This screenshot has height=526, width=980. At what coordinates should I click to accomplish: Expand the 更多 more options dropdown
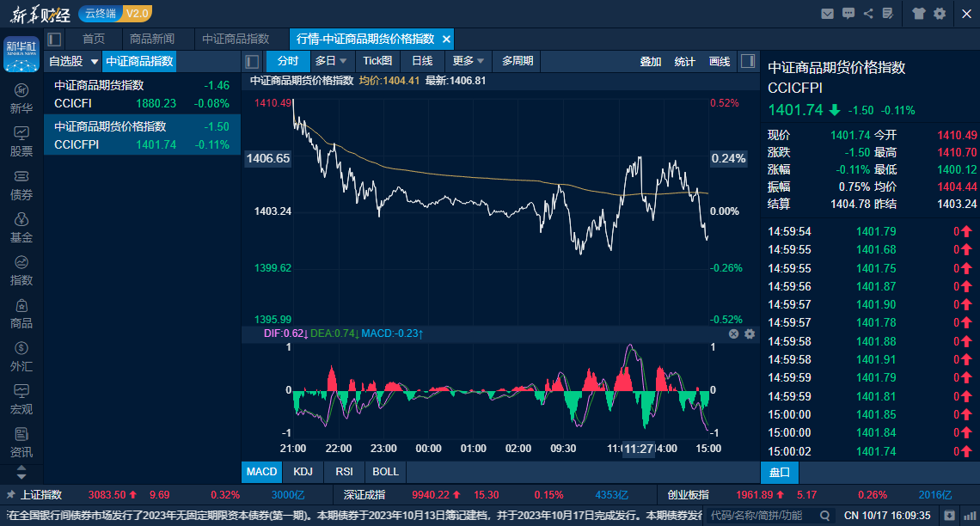(469, 61)
